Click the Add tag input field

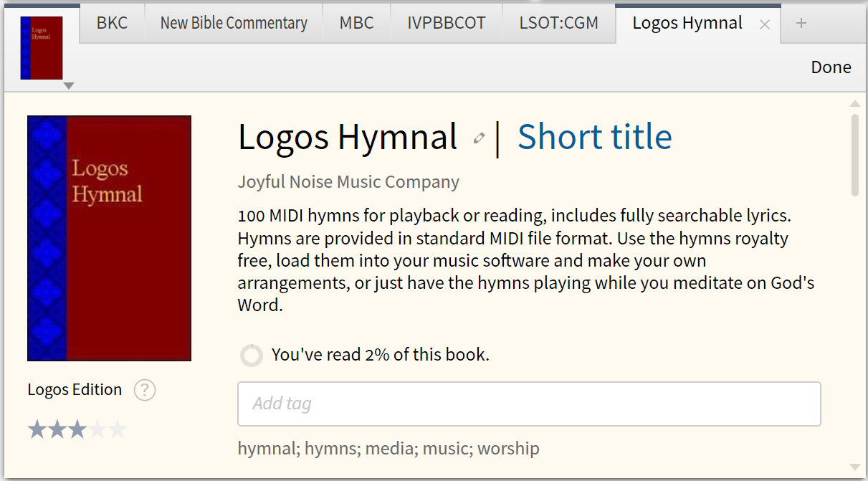529,404
